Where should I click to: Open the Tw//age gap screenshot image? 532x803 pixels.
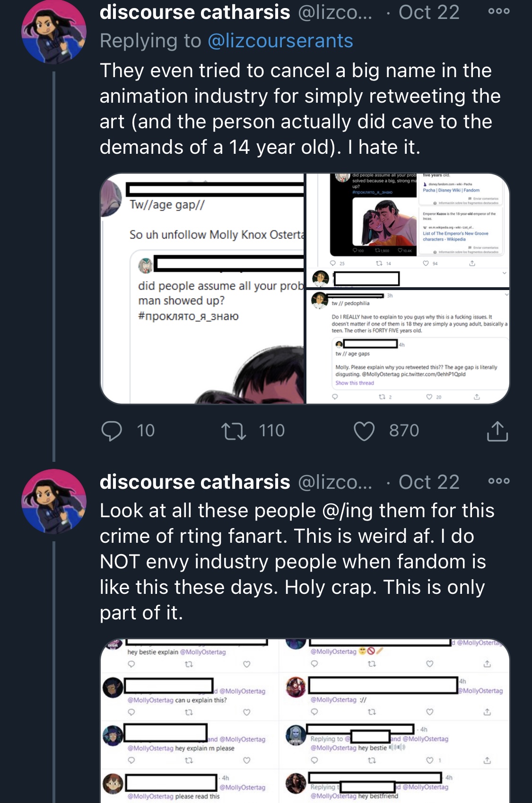[202, 289]
